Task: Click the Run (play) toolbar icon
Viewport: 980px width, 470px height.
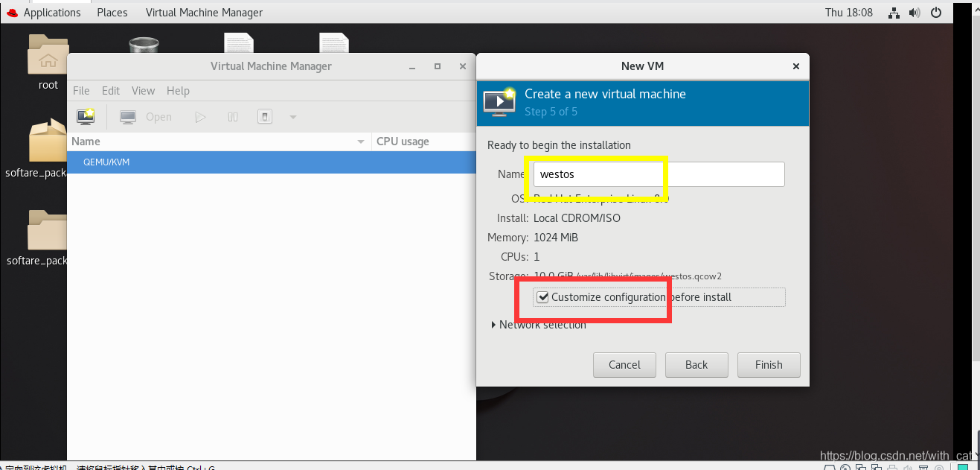Action: tap(199, 117)
